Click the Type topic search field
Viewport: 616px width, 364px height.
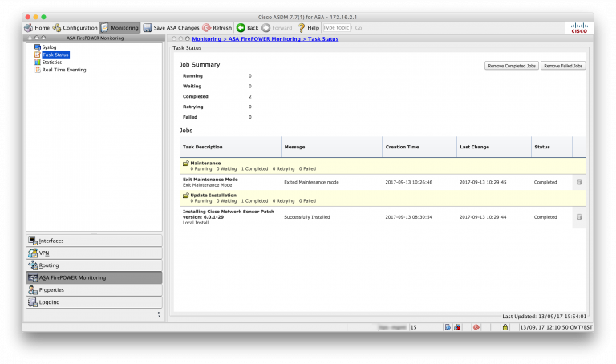point(336,28)
